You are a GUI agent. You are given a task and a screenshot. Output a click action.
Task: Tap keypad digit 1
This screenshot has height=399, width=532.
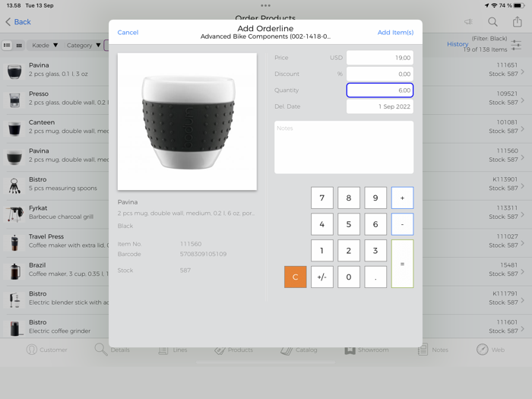click(x=321, y=251)
